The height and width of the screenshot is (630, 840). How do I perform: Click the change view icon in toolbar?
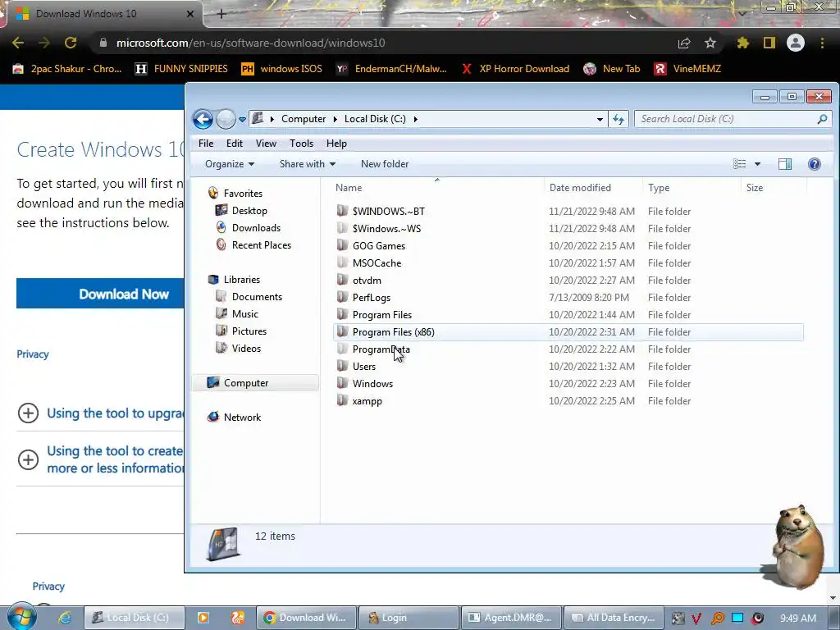click(x=739, y=164)
